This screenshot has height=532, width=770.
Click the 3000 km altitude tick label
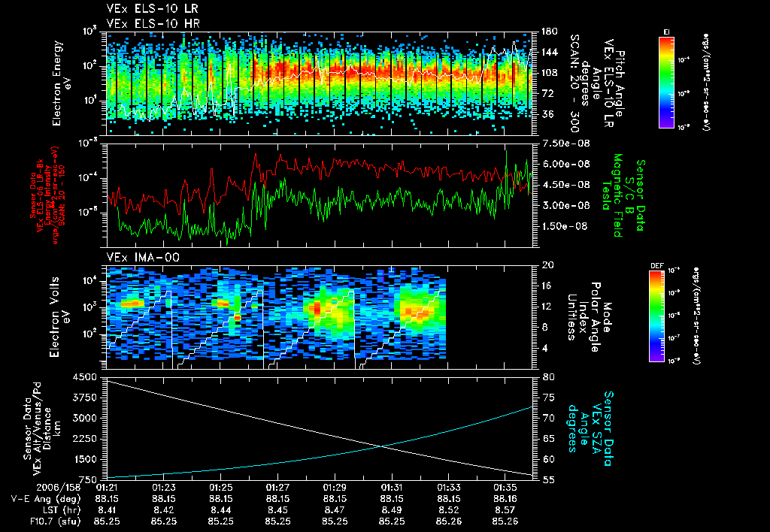click(x=85, y=418)
